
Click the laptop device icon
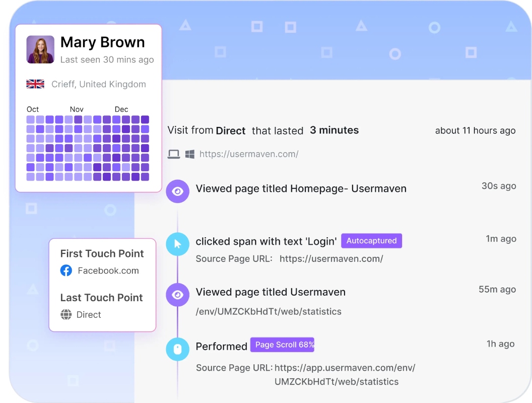(174, 154)
